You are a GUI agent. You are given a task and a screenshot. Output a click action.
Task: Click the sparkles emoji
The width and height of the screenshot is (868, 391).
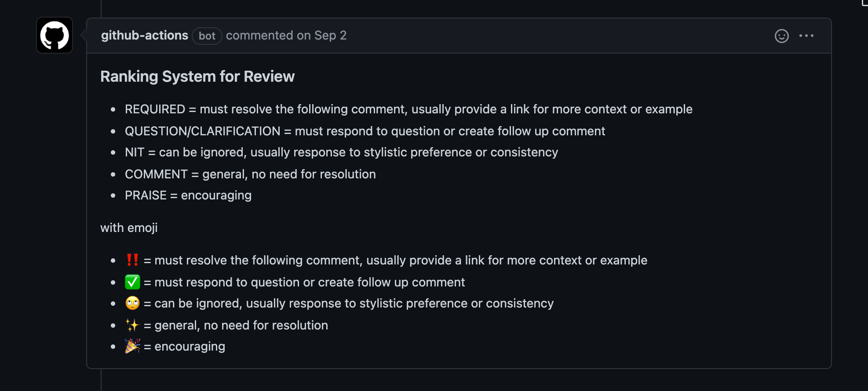[x=132, y=325]
